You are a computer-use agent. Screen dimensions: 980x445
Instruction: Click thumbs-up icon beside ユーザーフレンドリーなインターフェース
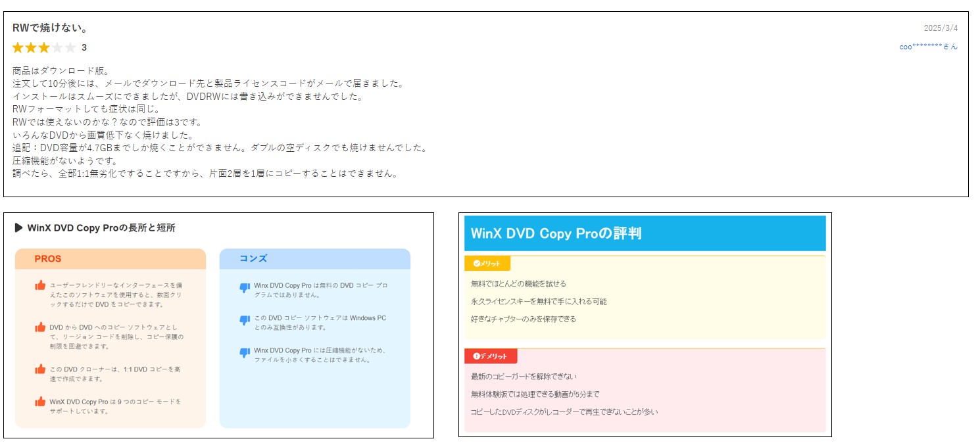pos(41,285)
